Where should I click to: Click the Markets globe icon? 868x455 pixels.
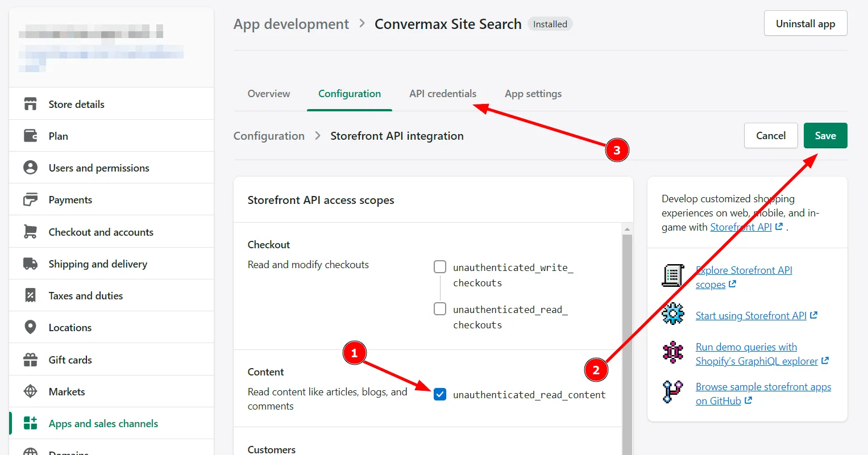pos(30,391)
